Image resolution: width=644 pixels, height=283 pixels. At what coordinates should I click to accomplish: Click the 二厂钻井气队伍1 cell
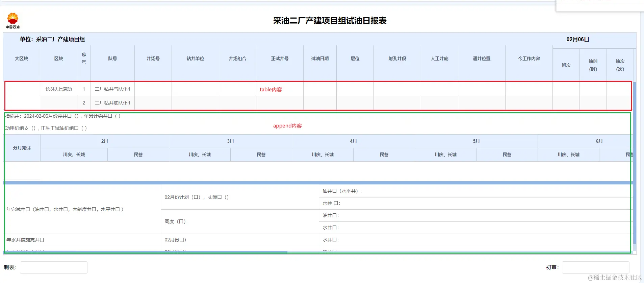click(x=112, y=89)
